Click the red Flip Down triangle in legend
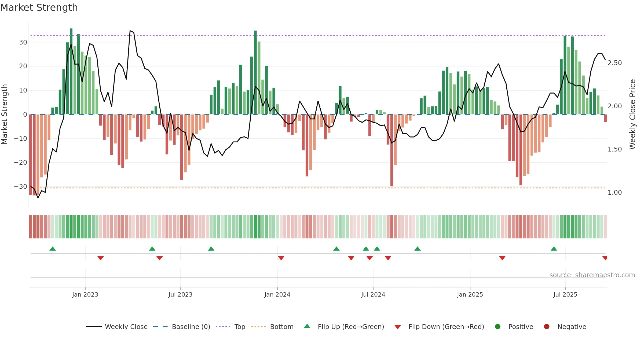This screenshot has height=362, width=644. [x=398, y=327]
